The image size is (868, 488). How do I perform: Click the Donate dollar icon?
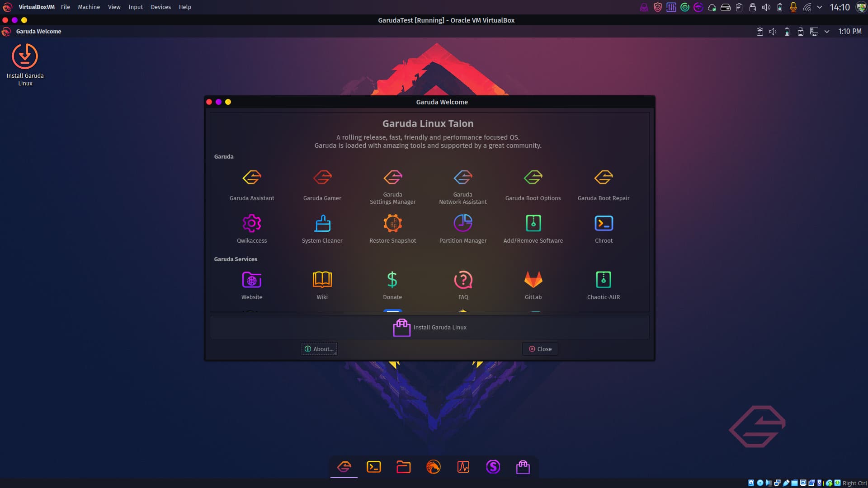pyautogui.click(x=392, y=280)
